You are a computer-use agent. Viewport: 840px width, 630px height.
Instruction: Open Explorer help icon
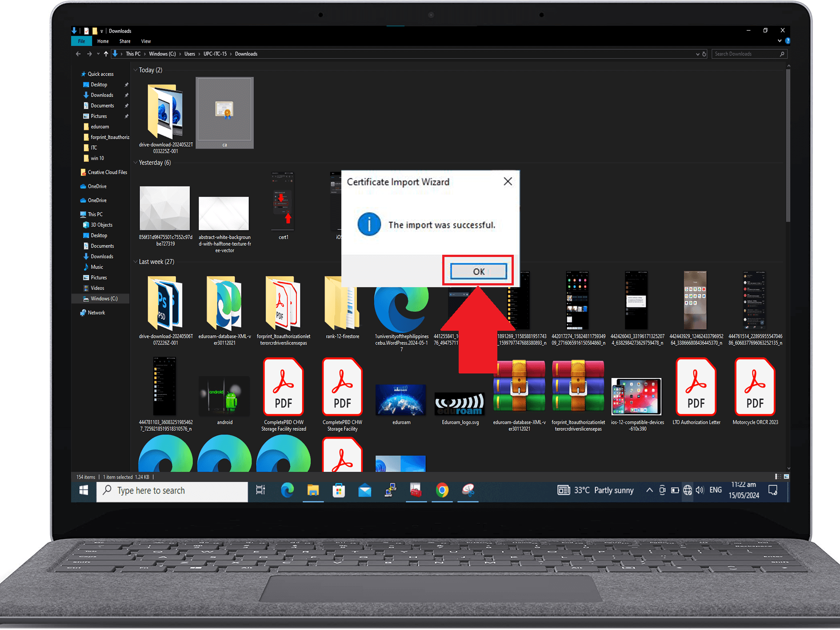tap(787, 41)
